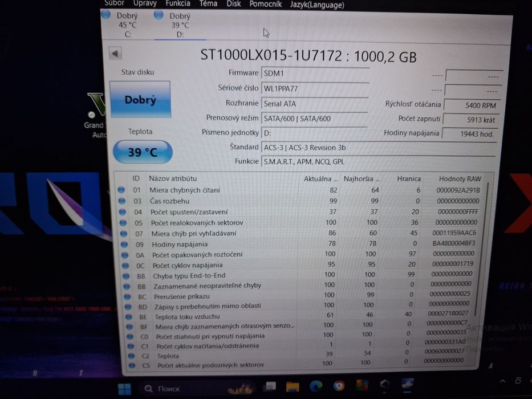Open the Funkcia menu
The height and width of the screenshot is (399, 532).
[x=178, y=3]
